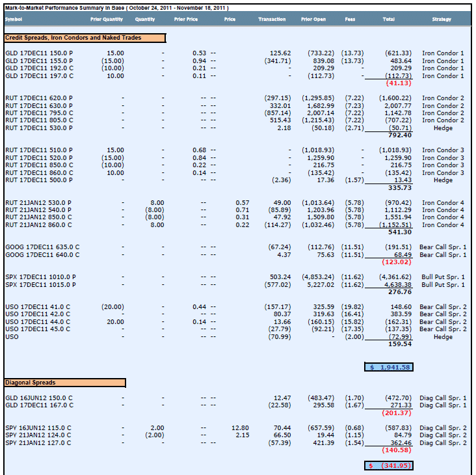Click Bull Put Spr. 1 subtotal 276.76
The image size is (476, 475).
pos(400,292)
